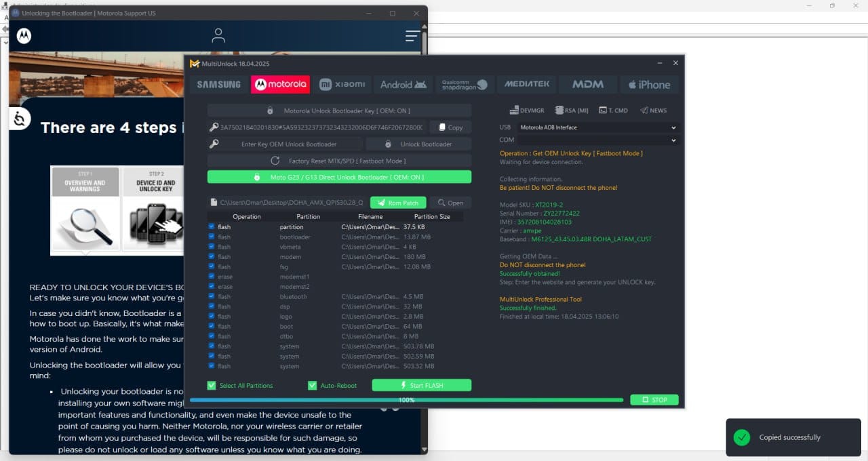Click Moto G23 / G13 Direct Unlock Bootloader
The image size is (868, 461).
click(x=339, y=177)
